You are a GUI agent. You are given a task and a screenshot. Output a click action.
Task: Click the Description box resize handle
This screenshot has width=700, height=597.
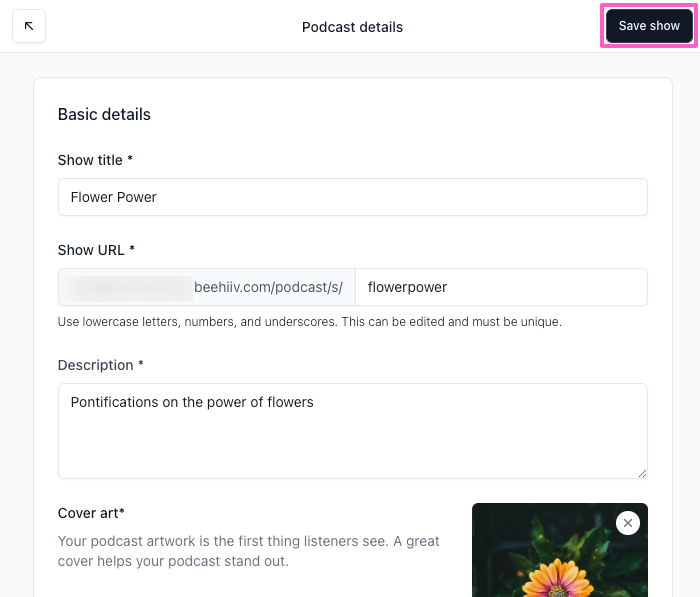point(642,473)
